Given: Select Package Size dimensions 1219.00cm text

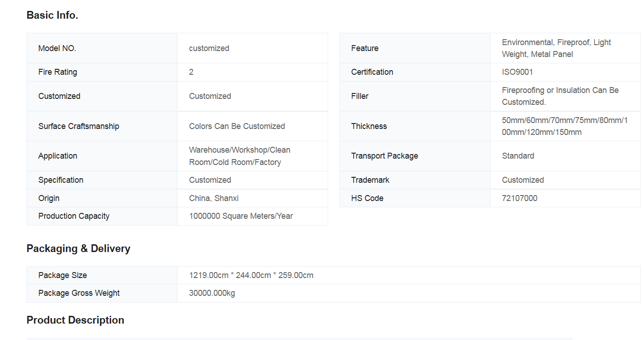Looking at the screenshot, I should tap(251, 275).
